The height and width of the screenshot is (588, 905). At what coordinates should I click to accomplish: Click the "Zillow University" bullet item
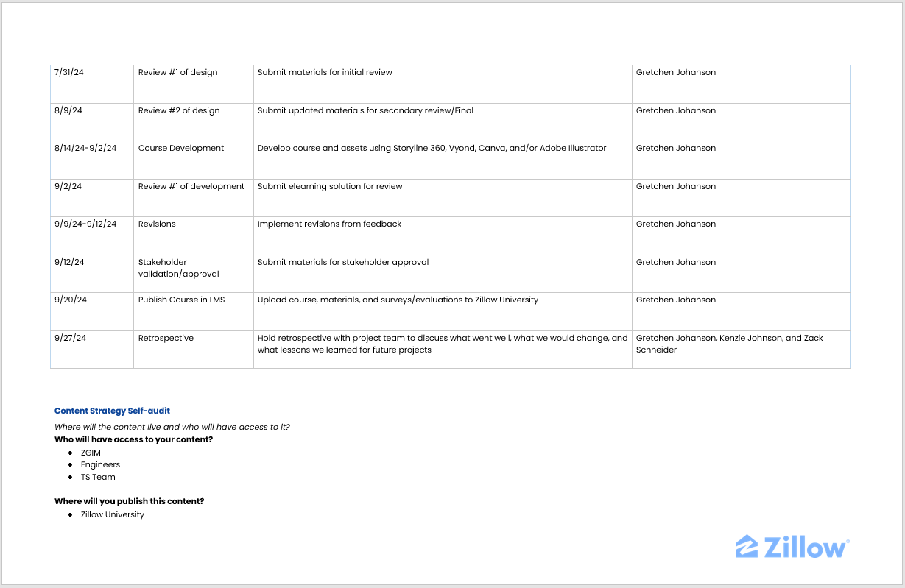[x=112, y=515]
